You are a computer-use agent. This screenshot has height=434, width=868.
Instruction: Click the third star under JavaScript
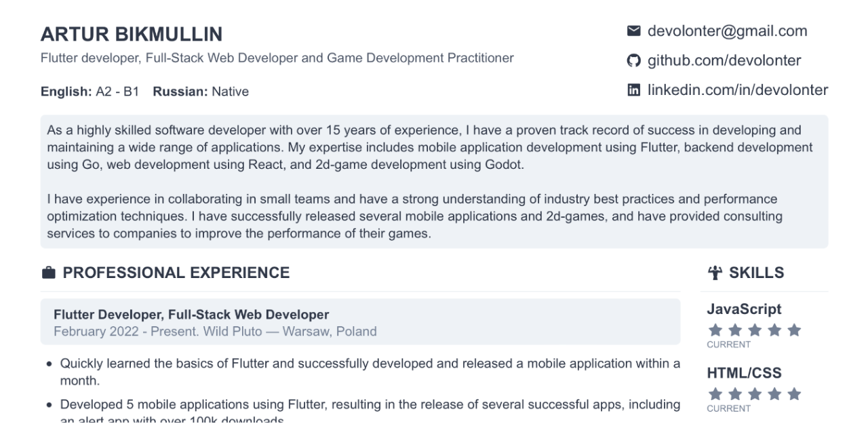pos(754,331)
